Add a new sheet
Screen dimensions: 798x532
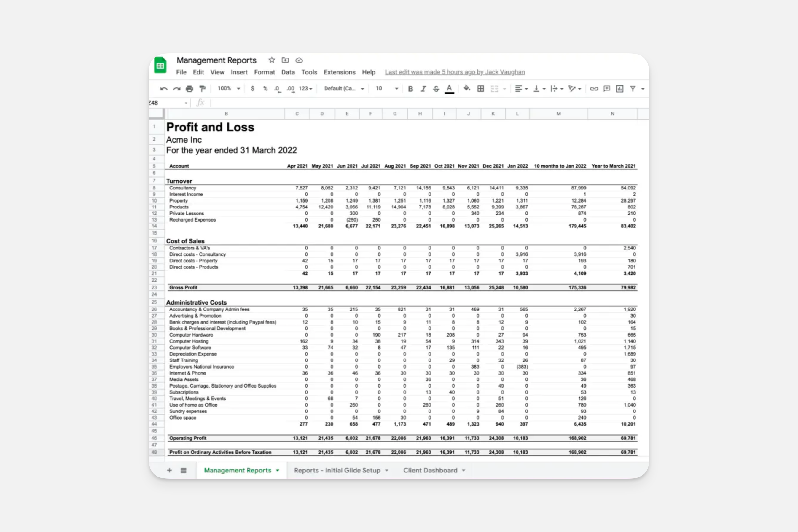[x=169, y=470]
